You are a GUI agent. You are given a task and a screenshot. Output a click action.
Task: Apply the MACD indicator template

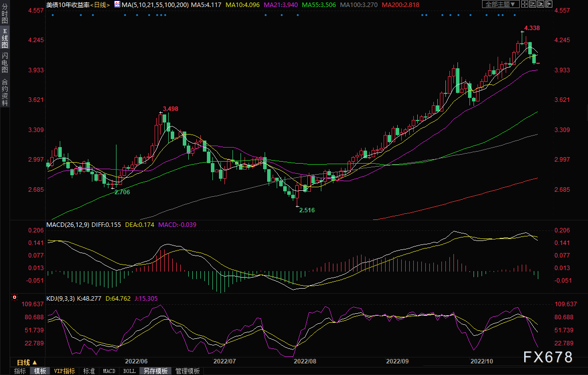coord(109,371)
